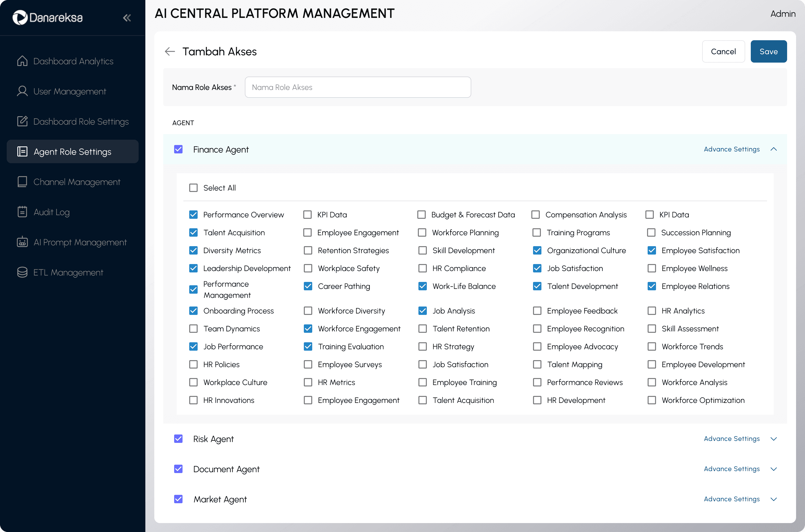Expand the Risk Agent section chevron
The width and height of the screenshot is (805, 532).
(x=773, y=439)
